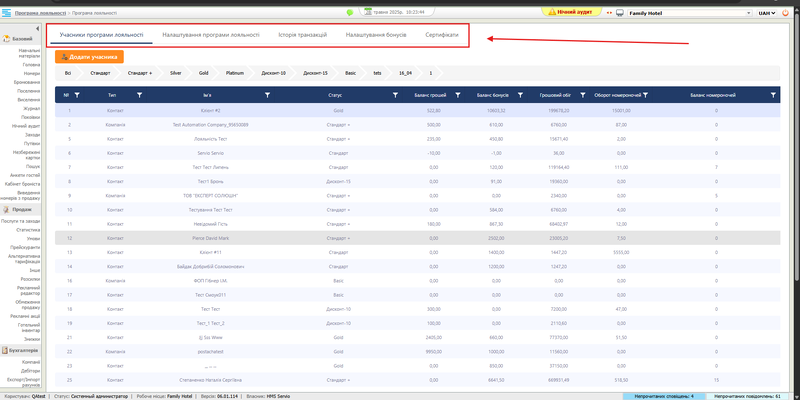Filter the Баланс бонусів column
The height and width of the screenshot is (400, 800).
[518, 95]
